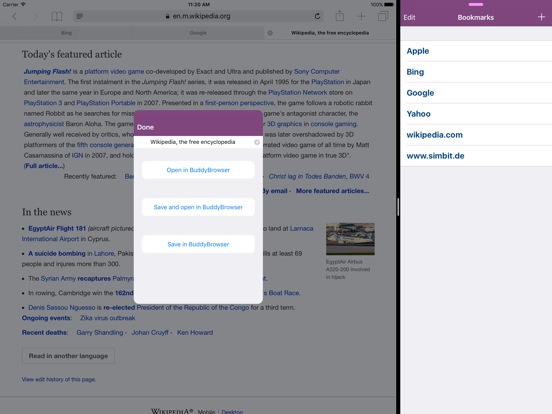Switch to the Google tab
This screenshot has width=552, height=414.
click(198, 33)
